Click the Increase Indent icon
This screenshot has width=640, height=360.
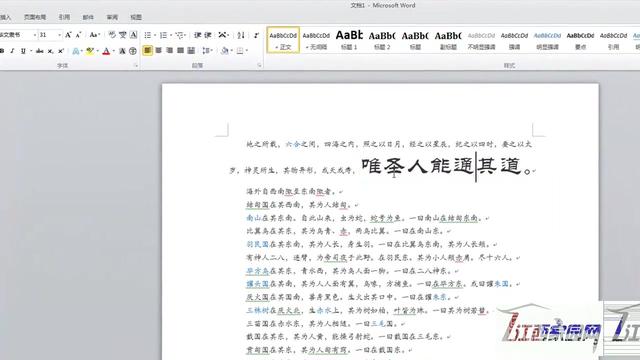tap(208, 35)
